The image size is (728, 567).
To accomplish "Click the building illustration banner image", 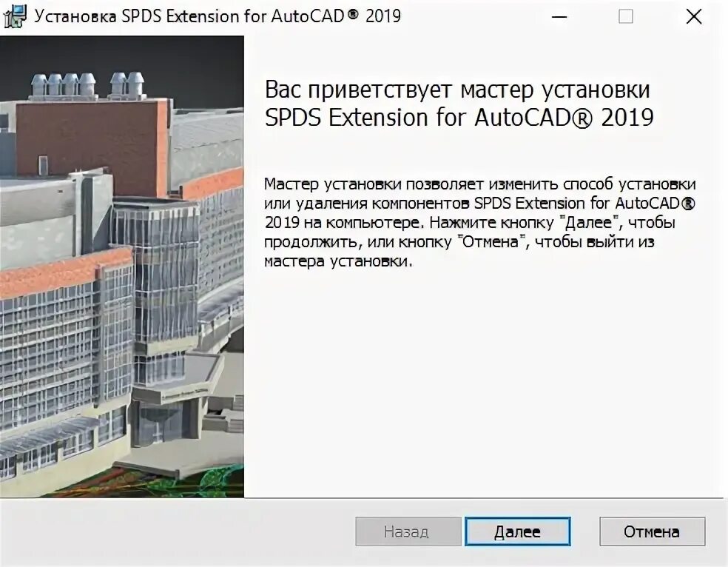I will 121,266.
